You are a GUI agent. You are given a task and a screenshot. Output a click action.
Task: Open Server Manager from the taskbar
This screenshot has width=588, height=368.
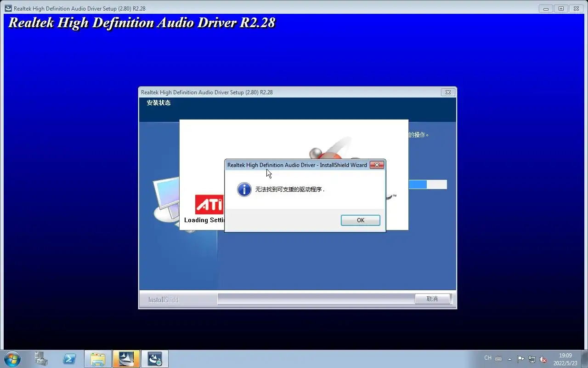click(x=41, y=359)
